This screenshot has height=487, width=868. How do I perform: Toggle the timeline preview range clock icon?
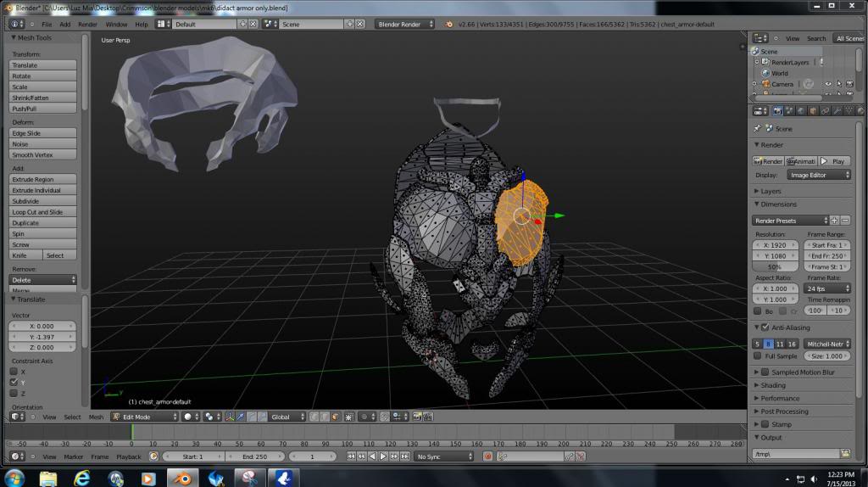[x=154, y=456]
